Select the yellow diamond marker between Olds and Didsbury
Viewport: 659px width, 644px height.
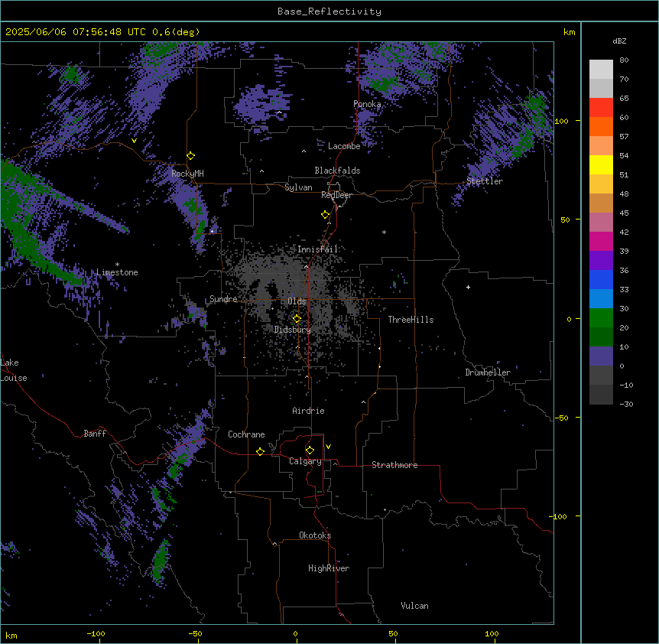point(297,319)
